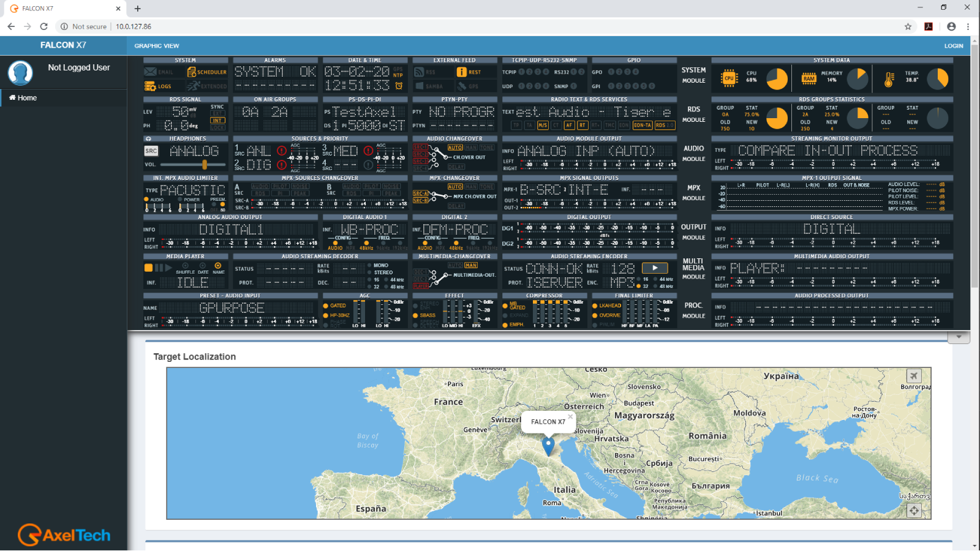The width and height of the screenshot is (980, 551).
Task: Reload the page in the browser
Action: pyautogui.click(x=43, y=26)
